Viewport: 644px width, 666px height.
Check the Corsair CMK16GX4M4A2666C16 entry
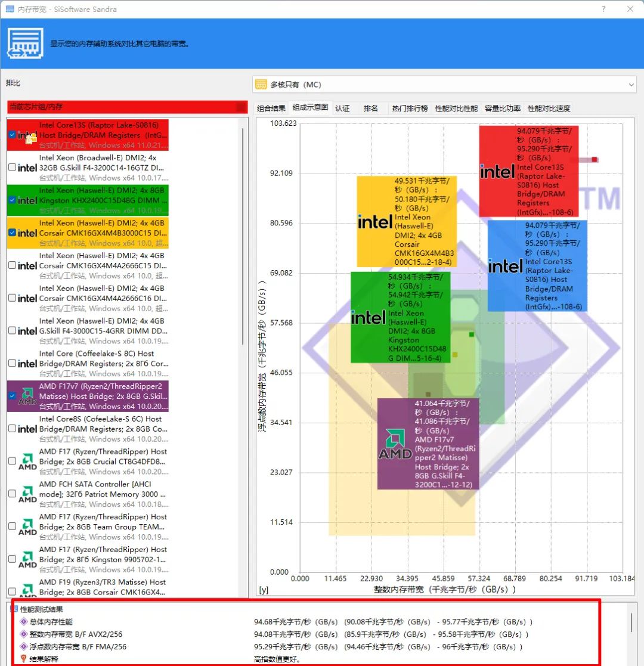point(13,298)
